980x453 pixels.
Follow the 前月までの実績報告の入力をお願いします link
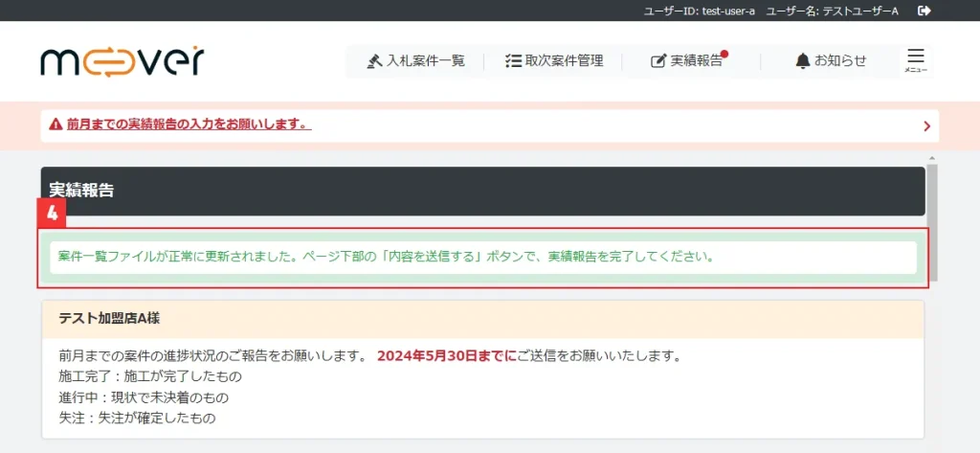tap(189, 125)
